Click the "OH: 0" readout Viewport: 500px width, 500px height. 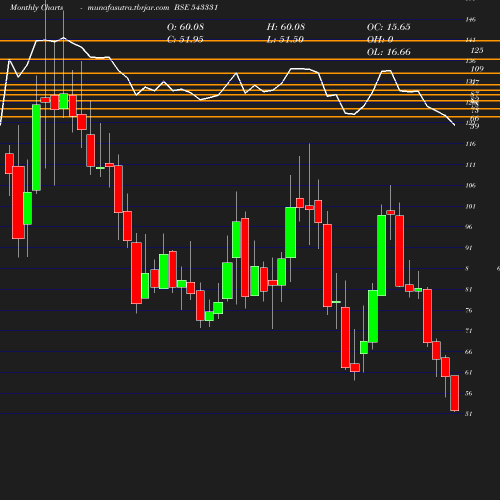(380, 39)
